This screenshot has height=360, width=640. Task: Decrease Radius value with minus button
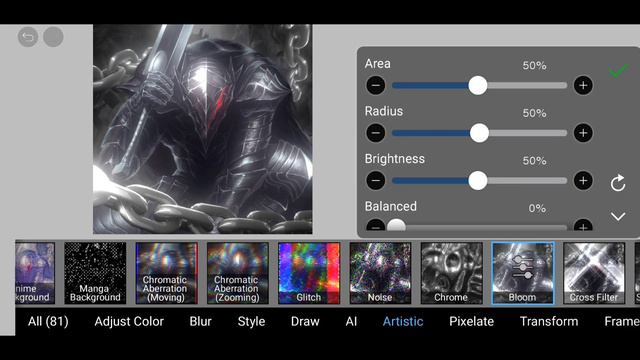point(376,133)
